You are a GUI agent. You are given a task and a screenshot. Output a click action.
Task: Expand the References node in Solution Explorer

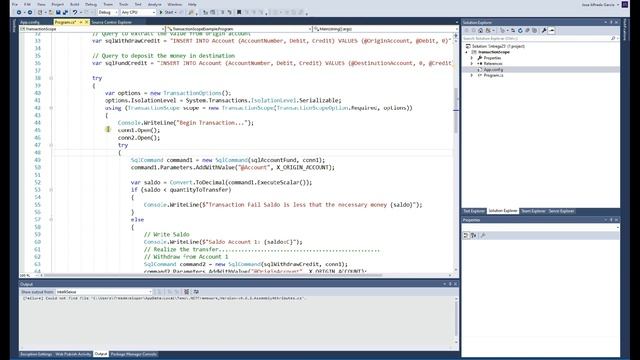(x=472, y=64)
